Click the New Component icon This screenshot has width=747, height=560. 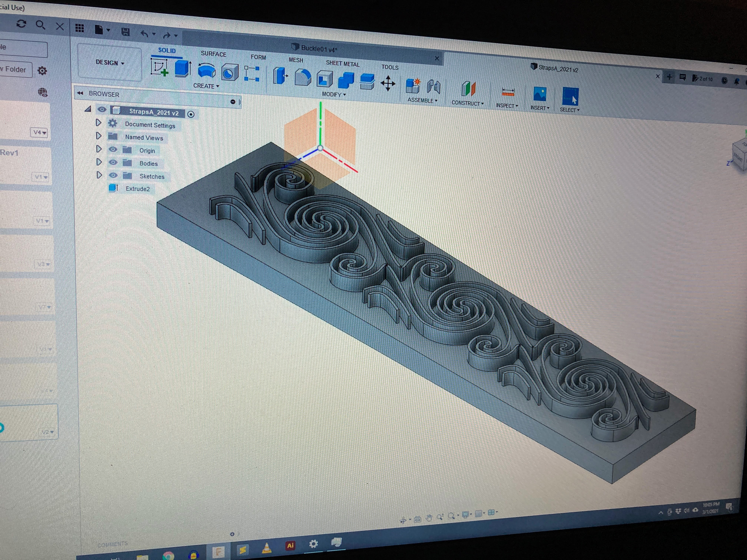[x=413, y=86]
